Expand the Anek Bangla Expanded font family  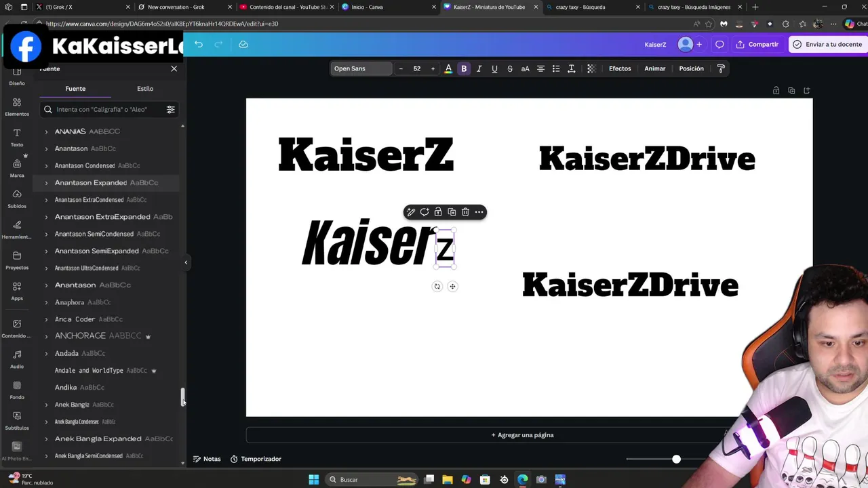(47, 439)
